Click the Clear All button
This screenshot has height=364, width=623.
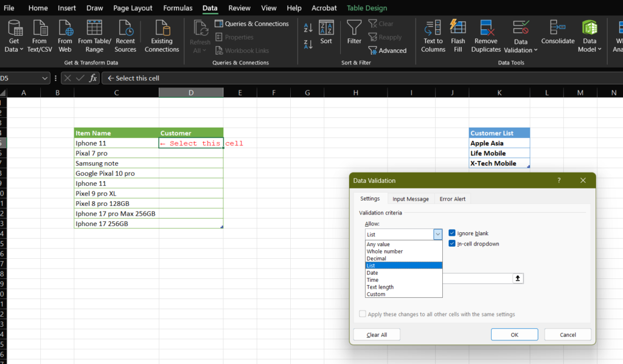pyautogui.click(x=377, y=335)
